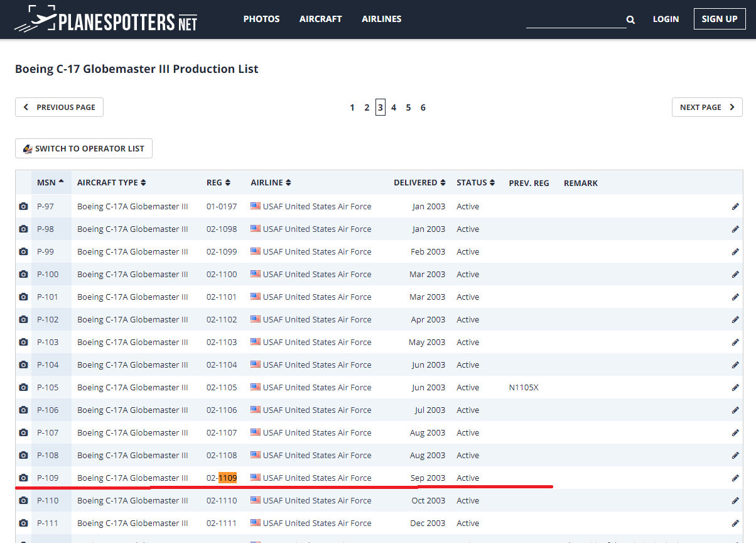Click previous registration N1105X
The image size is (756, 543).
pyautogui.click(x=524, y=387)
